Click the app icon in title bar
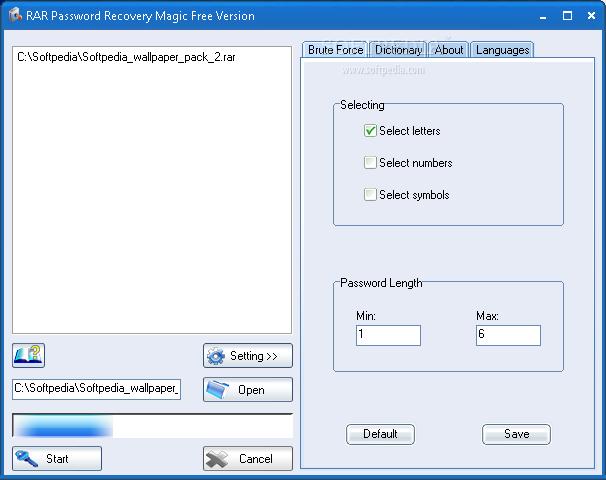 point(14,15)
